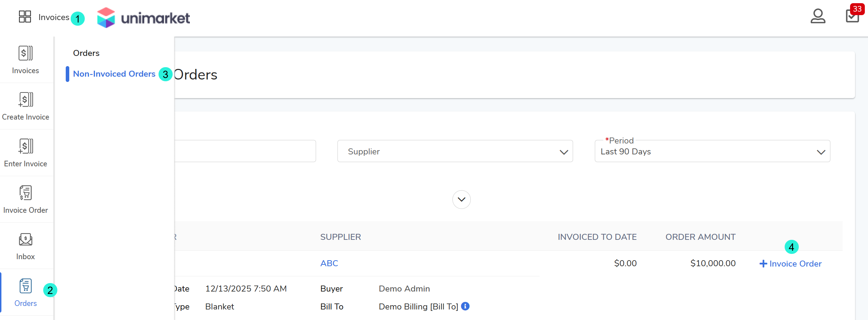
Task: Expand more filters with circular chevron
Action: coord(461,199)
